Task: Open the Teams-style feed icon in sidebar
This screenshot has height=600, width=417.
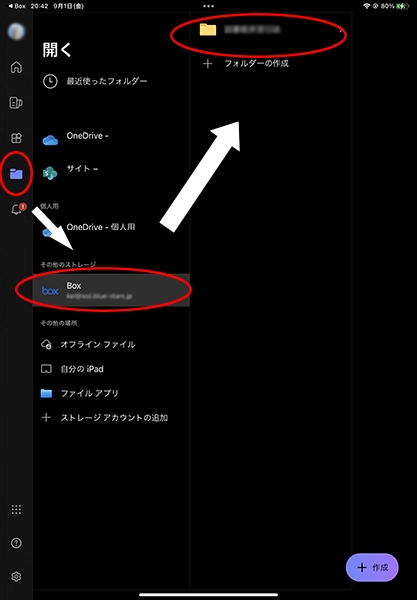Action: click(16, 103)
